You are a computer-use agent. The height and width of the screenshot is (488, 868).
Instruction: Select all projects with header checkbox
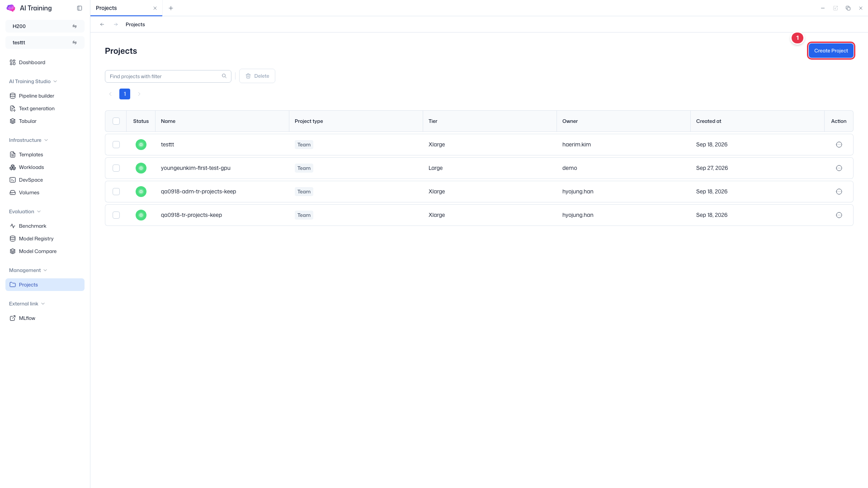click(116, 121)
